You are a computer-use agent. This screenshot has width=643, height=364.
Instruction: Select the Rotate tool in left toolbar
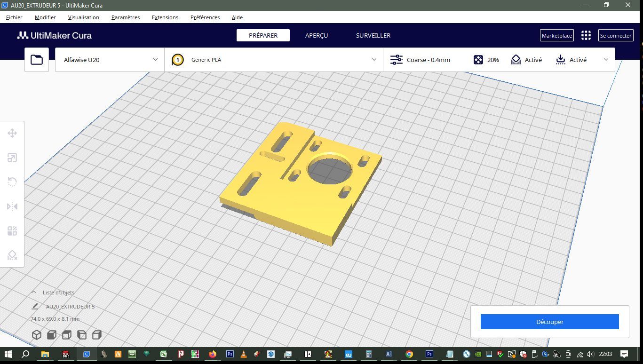click(x=12, y=182)
